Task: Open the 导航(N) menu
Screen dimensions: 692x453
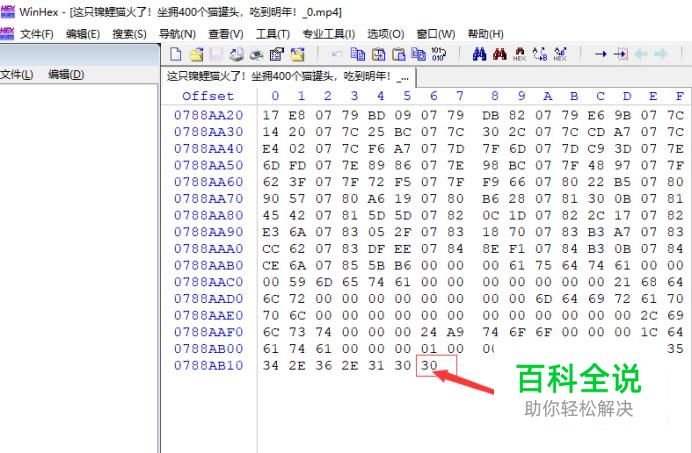Action: click(177, 34)
